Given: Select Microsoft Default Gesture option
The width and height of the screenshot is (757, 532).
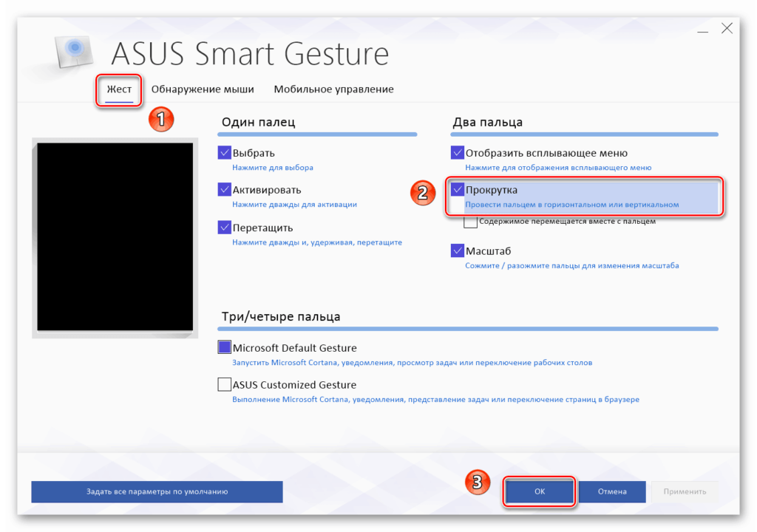Looking at the screenshot, I should tap(224, 347).
